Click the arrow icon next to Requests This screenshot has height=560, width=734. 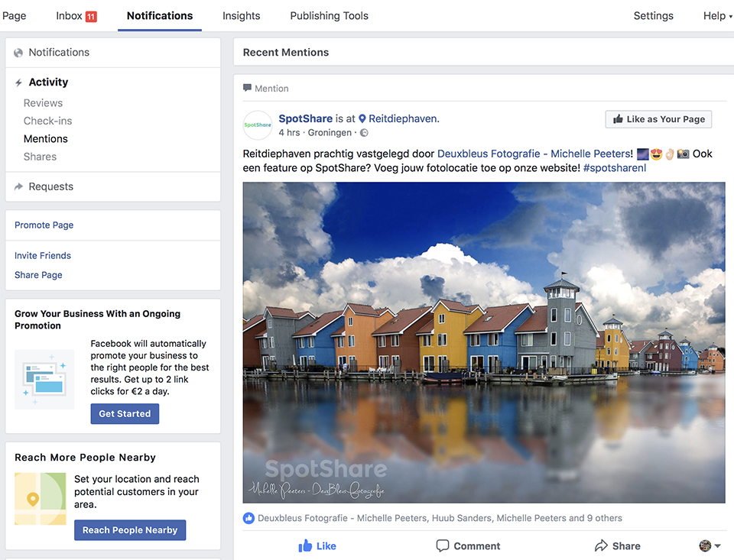click(18, 186)
